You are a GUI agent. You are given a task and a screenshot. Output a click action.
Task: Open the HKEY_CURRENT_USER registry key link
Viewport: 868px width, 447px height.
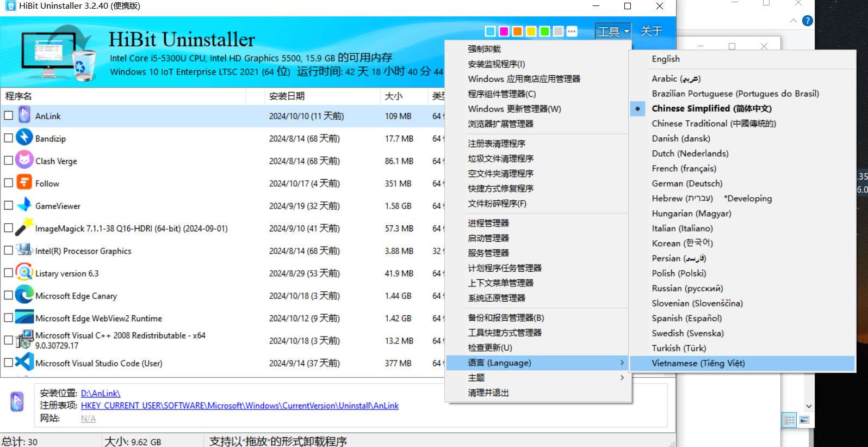[x=240, y=406]
